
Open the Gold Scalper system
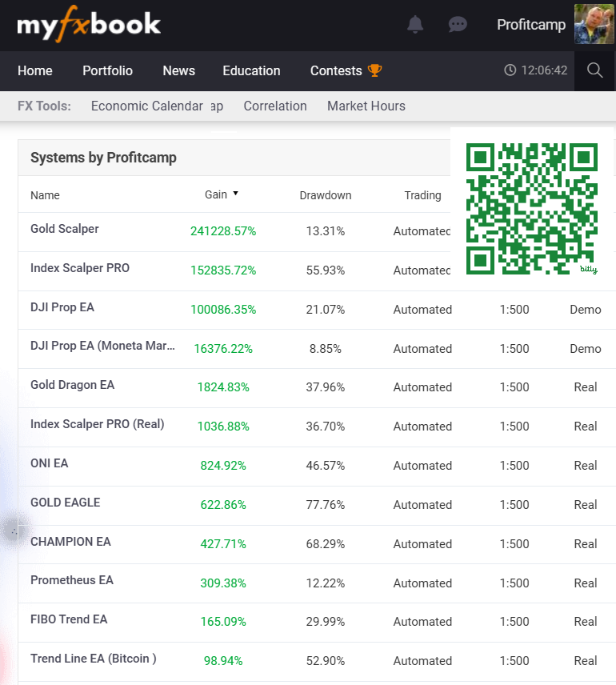point(65,229)
